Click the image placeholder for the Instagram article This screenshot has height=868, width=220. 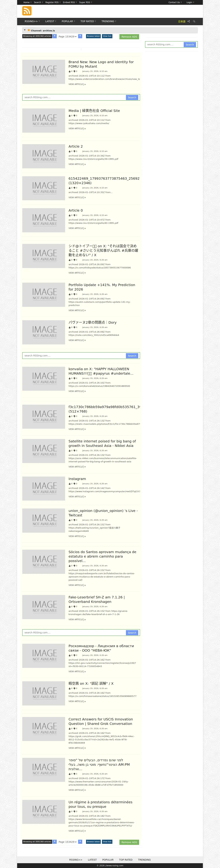44,489
